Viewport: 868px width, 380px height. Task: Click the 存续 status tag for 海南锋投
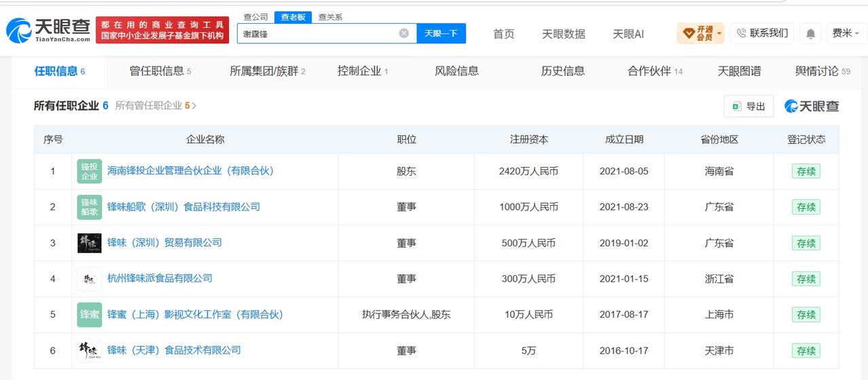(x=806, y=172)
